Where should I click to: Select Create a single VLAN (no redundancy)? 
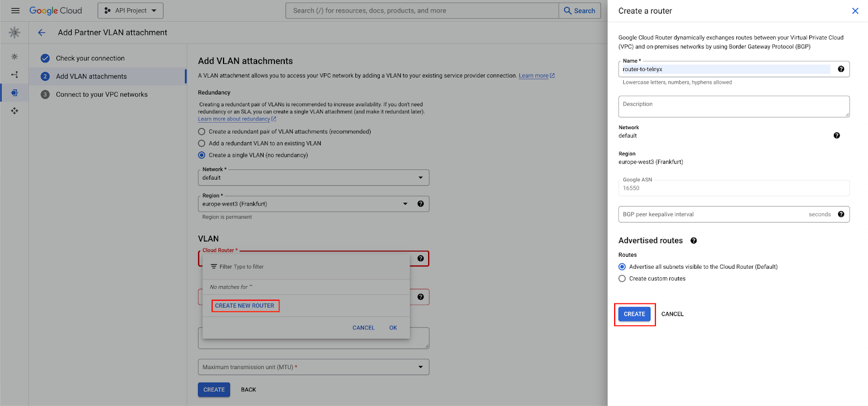click(x=202, y=155)
